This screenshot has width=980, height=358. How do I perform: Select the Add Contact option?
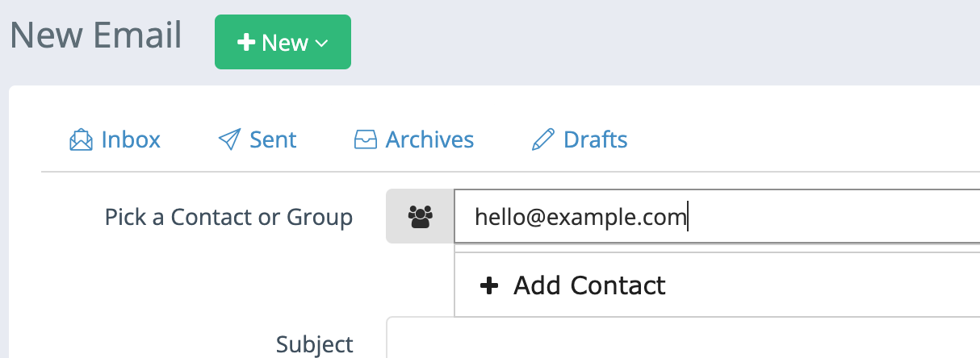(x=589, y=285)
